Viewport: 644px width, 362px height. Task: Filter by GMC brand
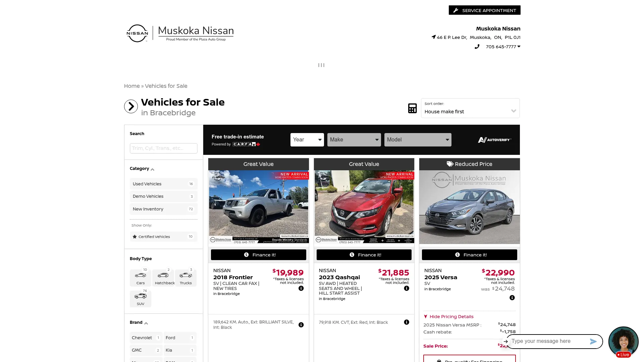(x=146, y=350)
